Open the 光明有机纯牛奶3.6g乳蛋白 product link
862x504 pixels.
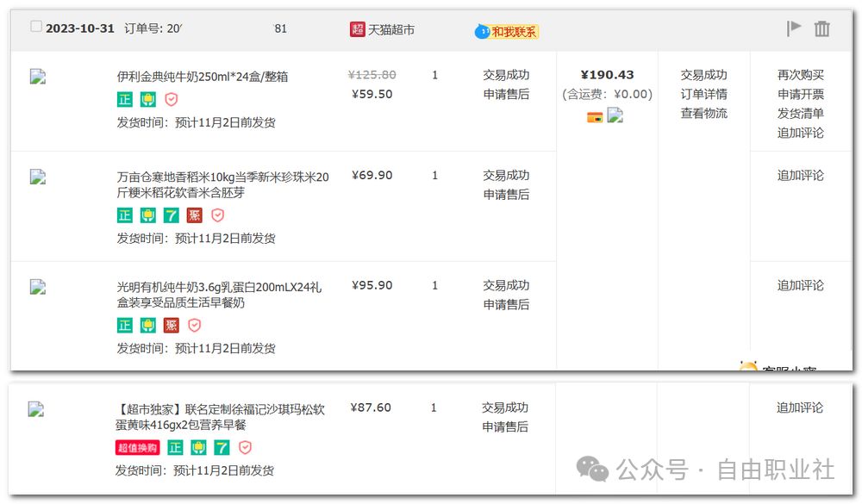[219, 295]
